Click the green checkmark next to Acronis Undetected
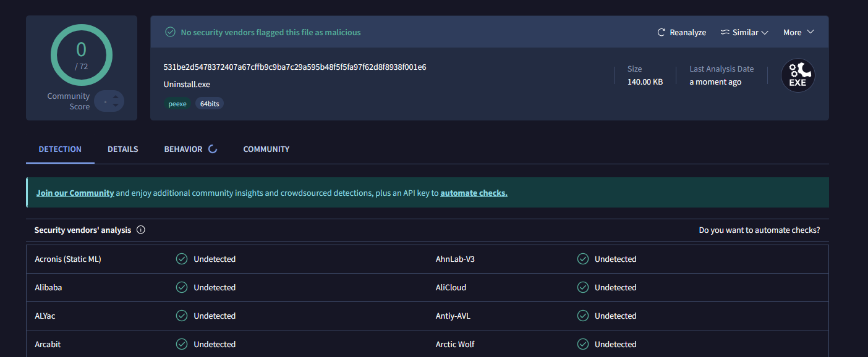Screen dimensions: 868x357 (181, 259)
